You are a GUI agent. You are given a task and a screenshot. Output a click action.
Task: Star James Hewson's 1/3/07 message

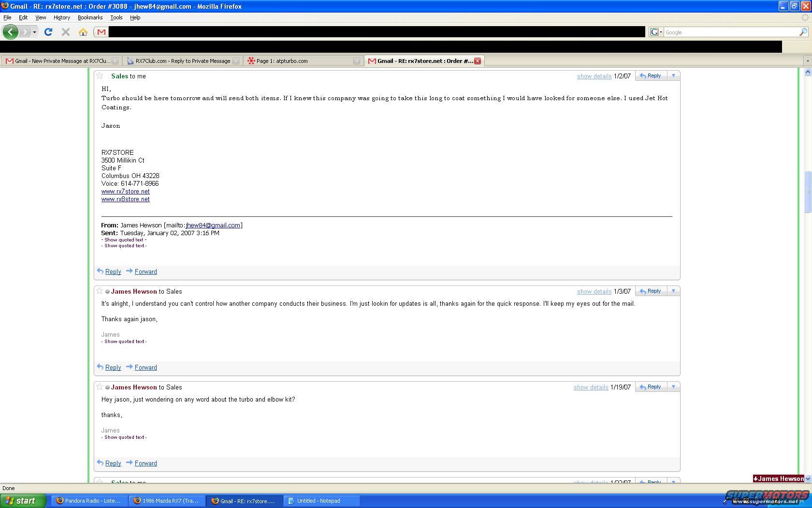[100, 291]
